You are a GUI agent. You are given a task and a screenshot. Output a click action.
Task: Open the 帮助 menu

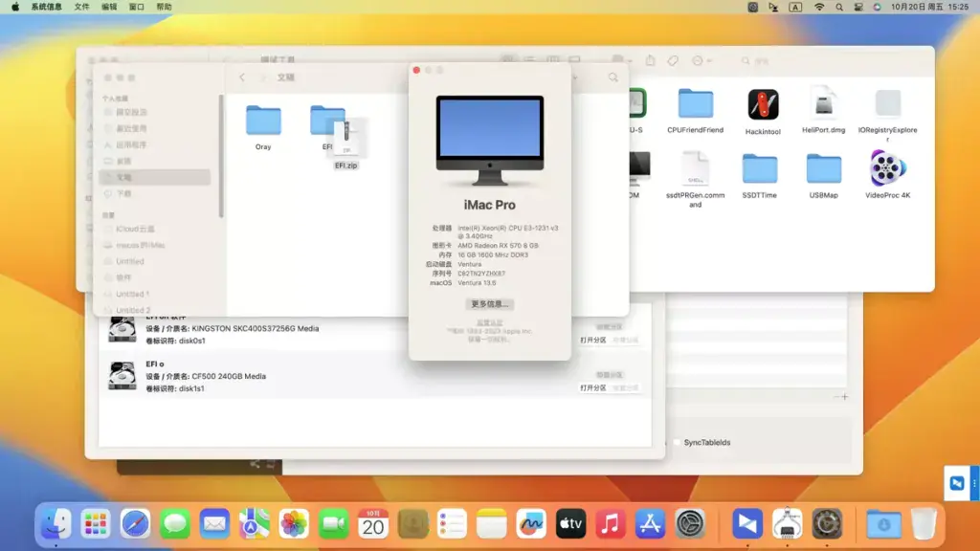click(164, 7)
